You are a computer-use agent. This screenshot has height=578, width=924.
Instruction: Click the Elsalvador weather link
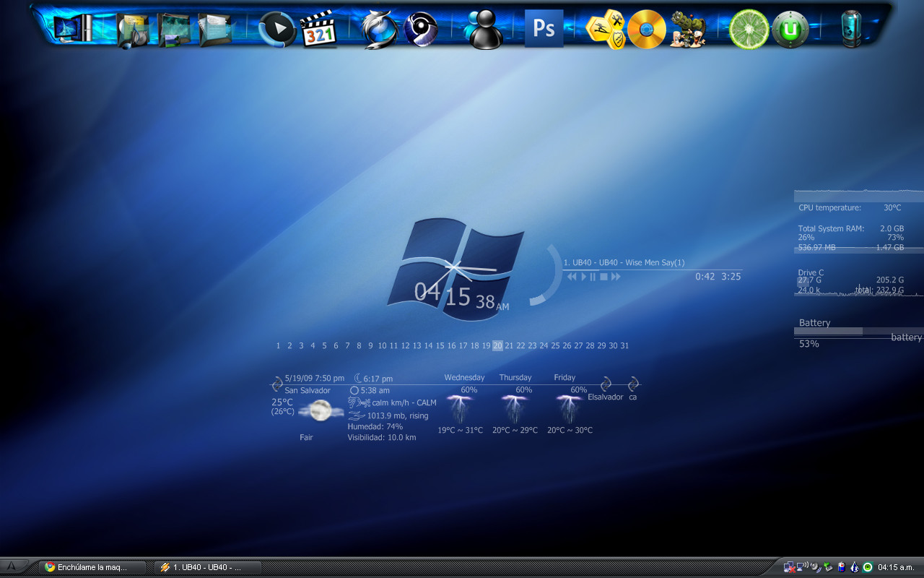click(x=605, y=397)
